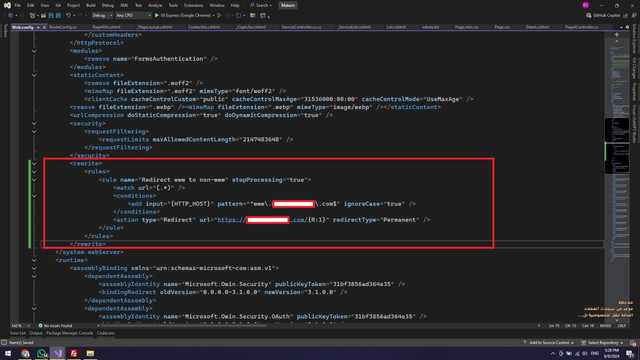Open Google Chrome from the taskbar

point(25,353)
